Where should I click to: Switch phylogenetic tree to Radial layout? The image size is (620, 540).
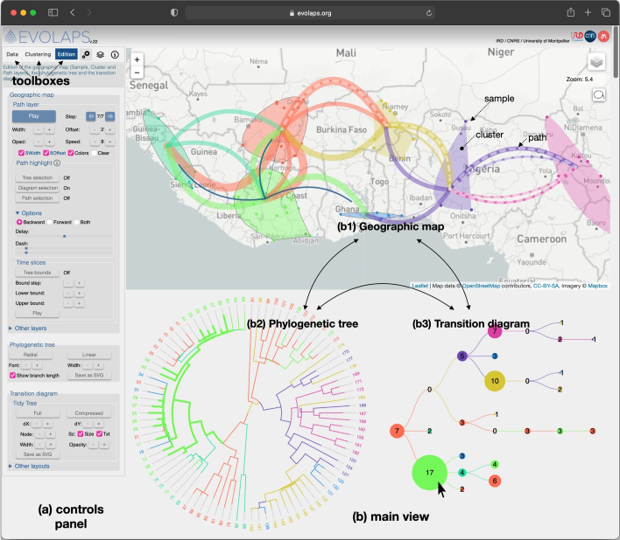[30, 355]
